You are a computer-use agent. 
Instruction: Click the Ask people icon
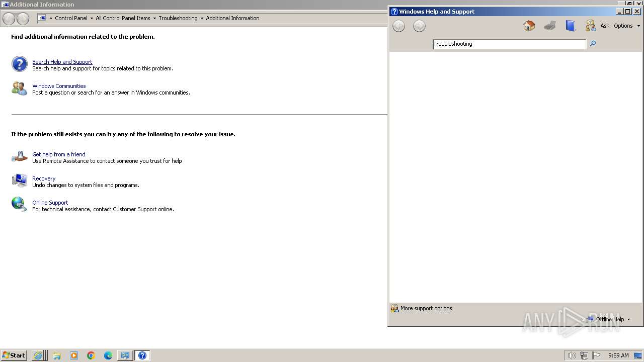pos(591,26)
